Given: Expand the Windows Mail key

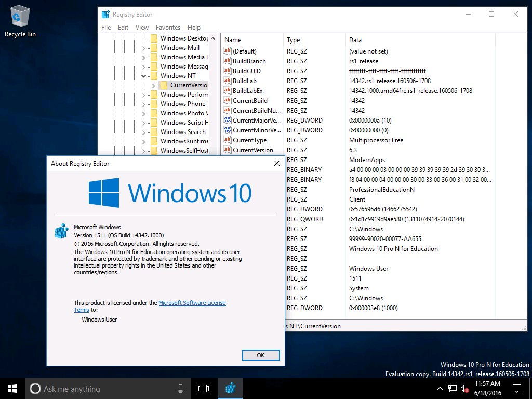Looking at the screenshot, I should coord(144,48).
